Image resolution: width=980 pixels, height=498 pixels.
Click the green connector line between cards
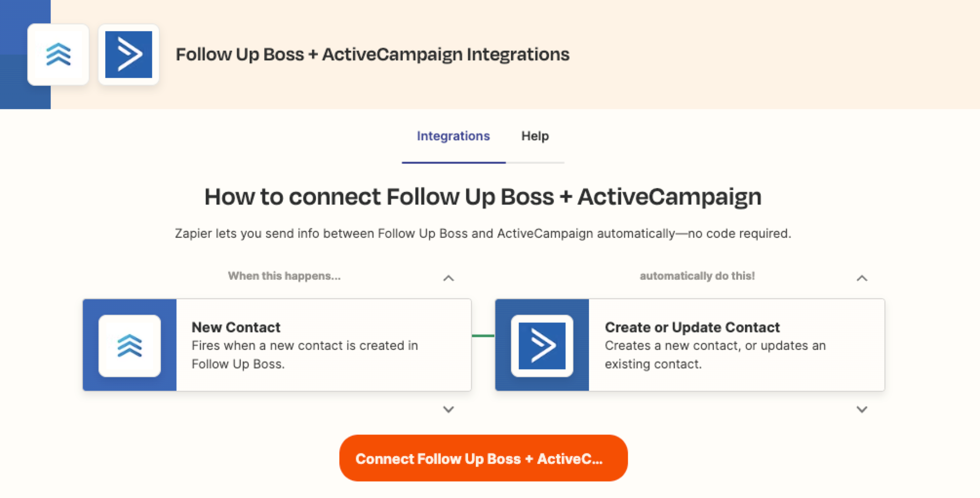point(483,336)
